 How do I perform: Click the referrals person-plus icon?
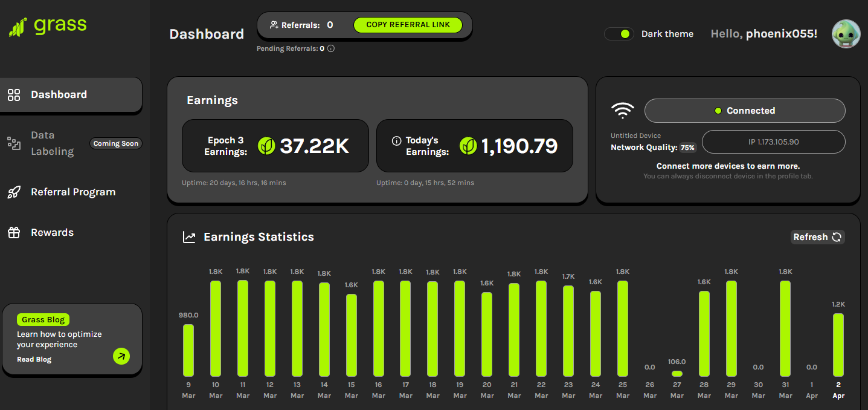click(274, 25)
